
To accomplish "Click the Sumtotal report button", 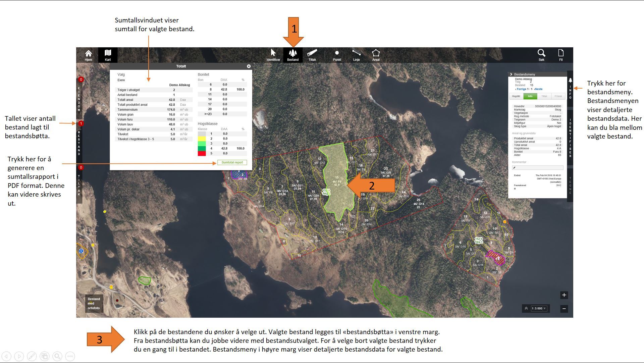I will click(x=232, y=162).
